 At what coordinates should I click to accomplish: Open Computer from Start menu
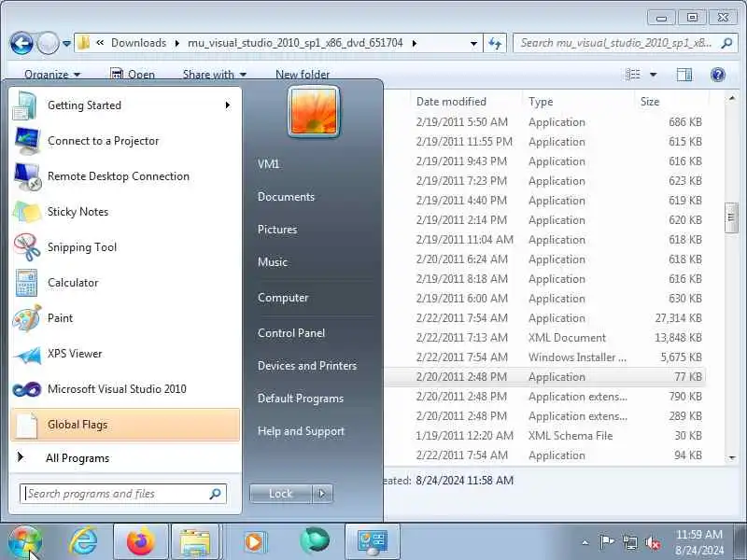click(283, 298)
